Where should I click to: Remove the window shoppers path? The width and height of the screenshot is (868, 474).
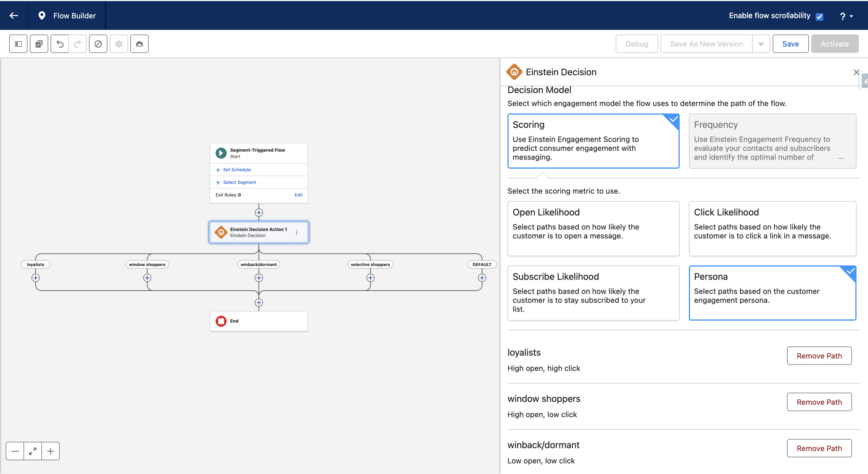click(819, 402)
